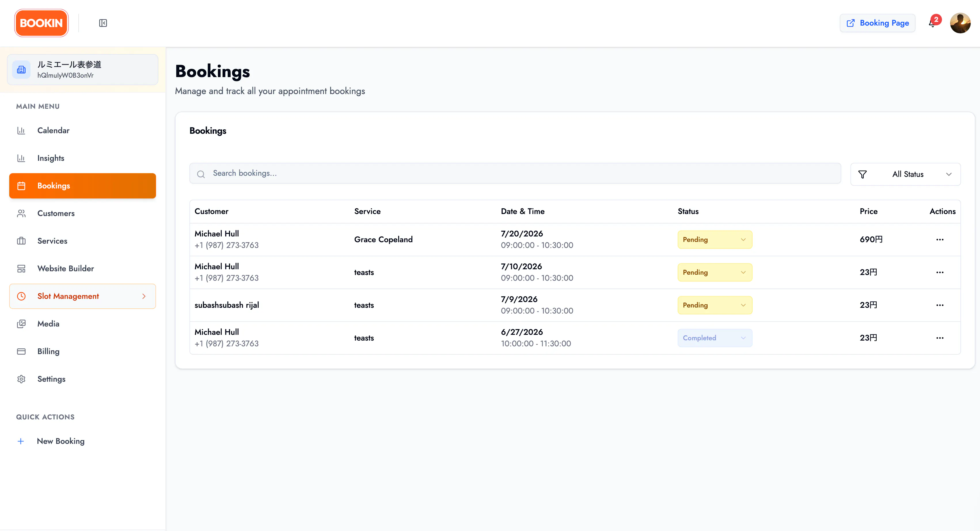Focus the Search bookings field
Image resolution: width=980 pixels, height=531 pixels.
[515, 173]
